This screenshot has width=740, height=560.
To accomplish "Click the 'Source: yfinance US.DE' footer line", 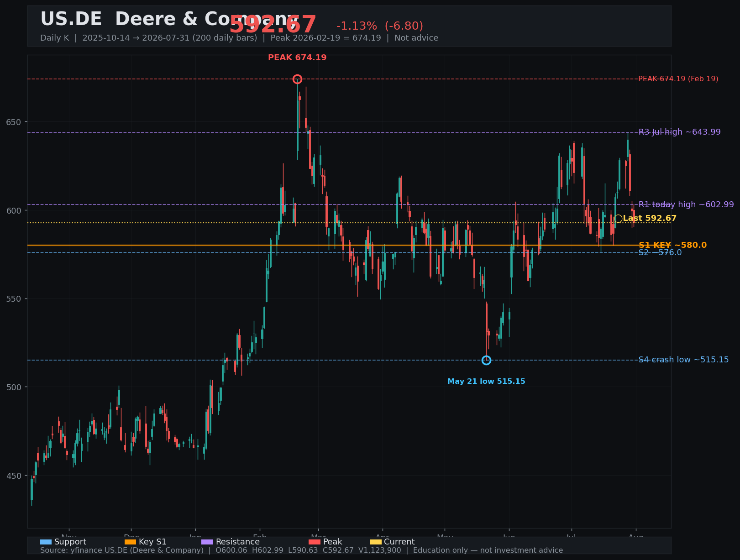I will (x=301, y=550).
